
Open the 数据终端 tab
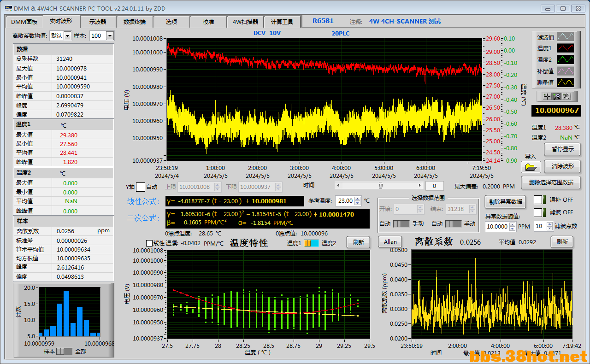(135, 22)
